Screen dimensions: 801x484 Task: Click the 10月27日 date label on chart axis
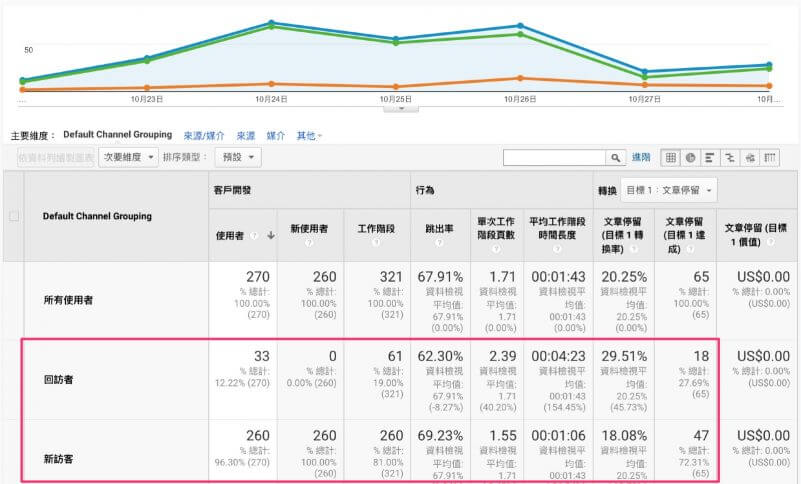click(x=644, y=99)
